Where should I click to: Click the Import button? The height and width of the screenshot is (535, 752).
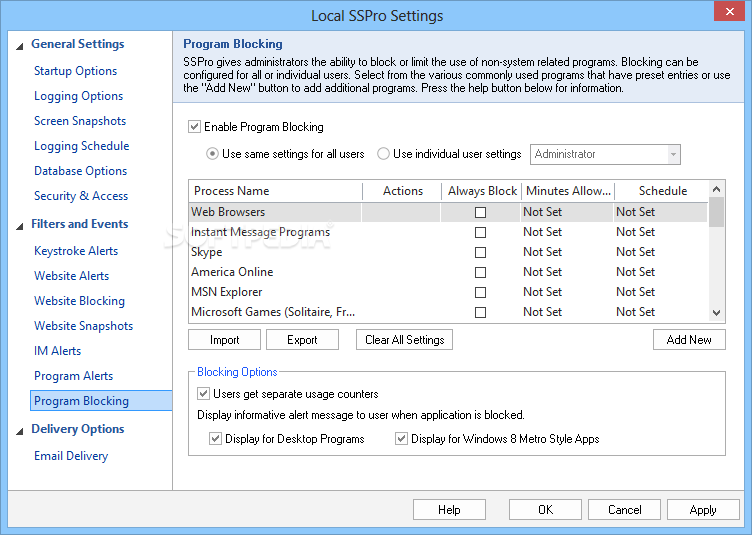point(224,340)
